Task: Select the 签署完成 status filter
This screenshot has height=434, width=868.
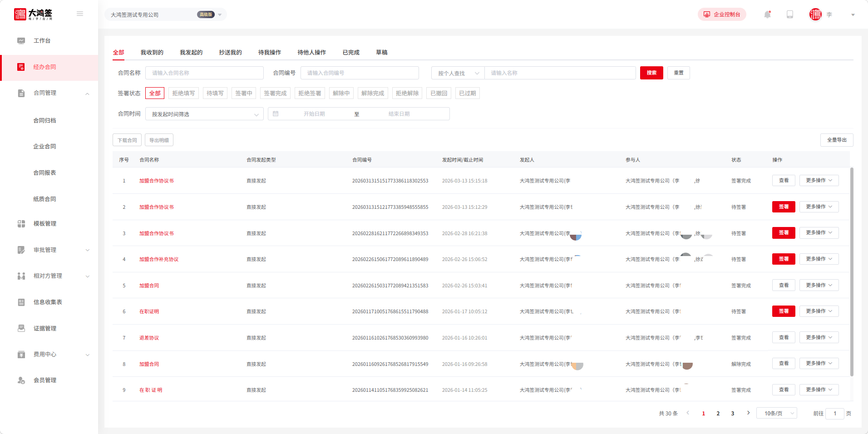Action: tap(275, 94)
